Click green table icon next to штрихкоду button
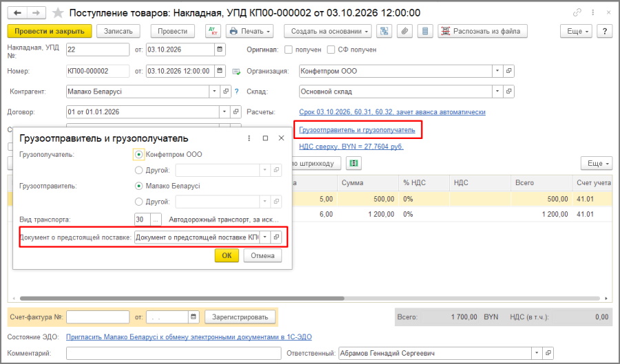Screen dimensions: 620x364 [x=353, y=164]
